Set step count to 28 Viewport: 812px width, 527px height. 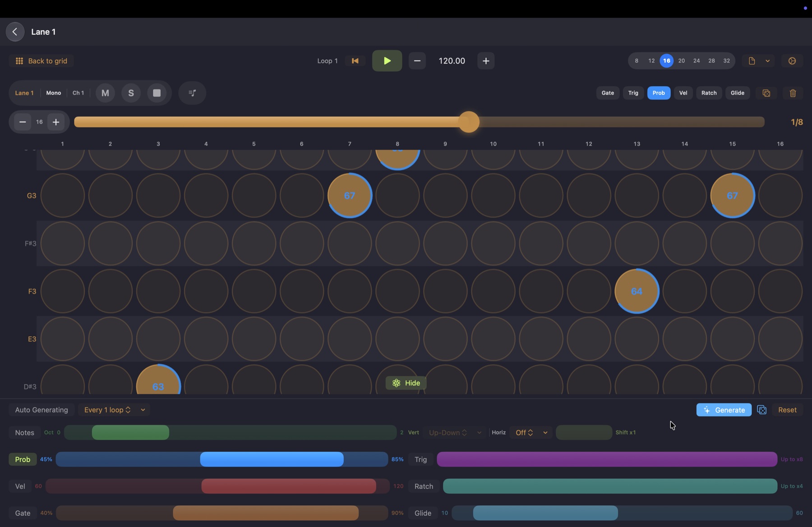[711, 61]
